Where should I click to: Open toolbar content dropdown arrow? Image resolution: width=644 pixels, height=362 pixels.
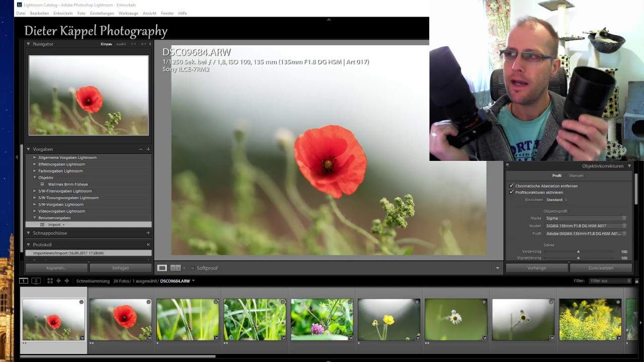[x=498, y=268]
